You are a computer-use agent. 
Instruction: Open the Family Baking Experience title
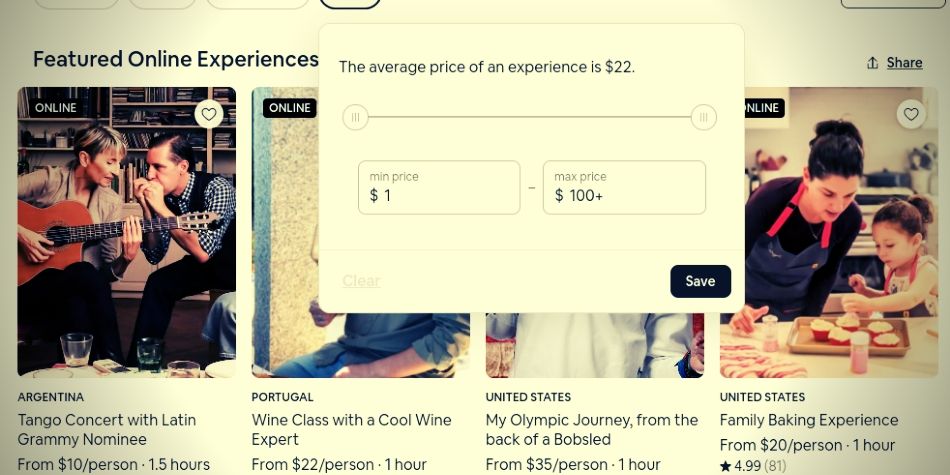pos(808,420)
